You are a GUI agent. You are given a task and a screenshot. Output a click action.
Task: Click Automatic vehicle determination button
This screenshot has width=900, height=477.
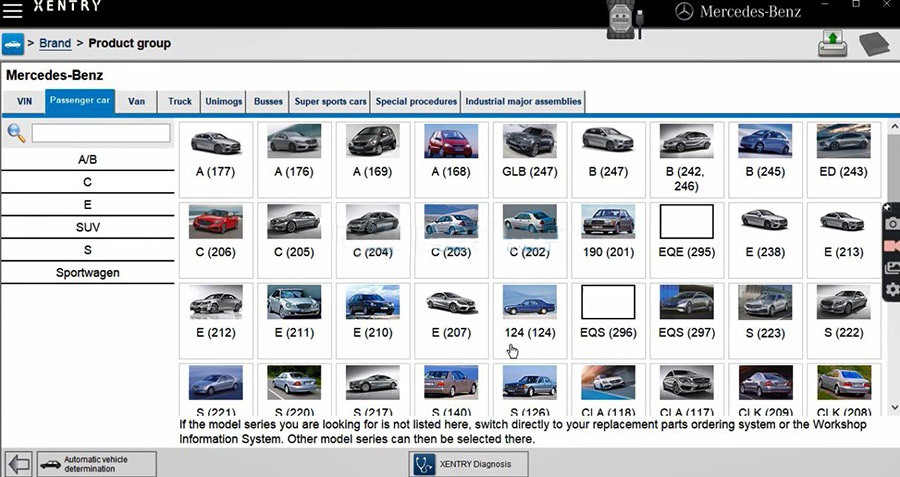97,464
